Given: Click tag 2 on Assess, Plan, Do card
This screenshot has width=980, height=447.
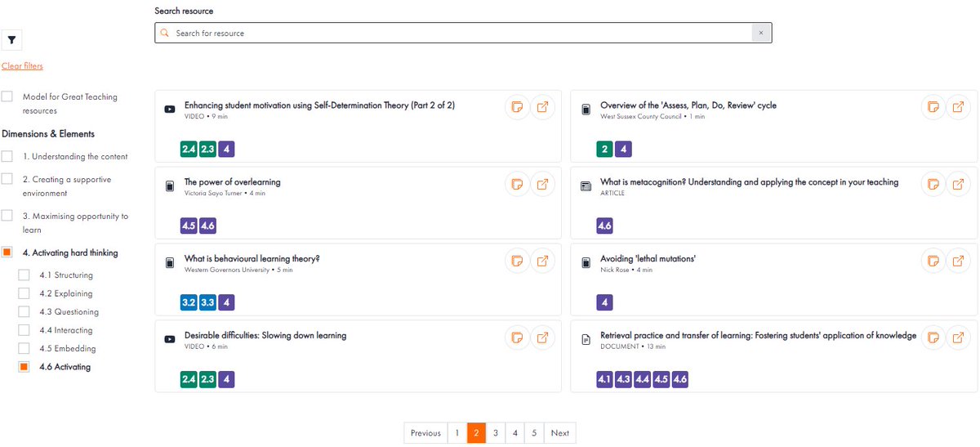Looking at the screenshot, I should tap(605, 149).
